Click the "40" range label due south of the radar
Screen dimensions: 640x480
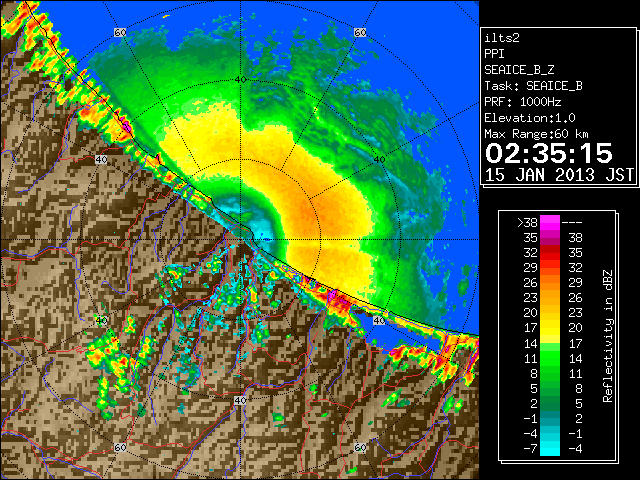[240, 400]
